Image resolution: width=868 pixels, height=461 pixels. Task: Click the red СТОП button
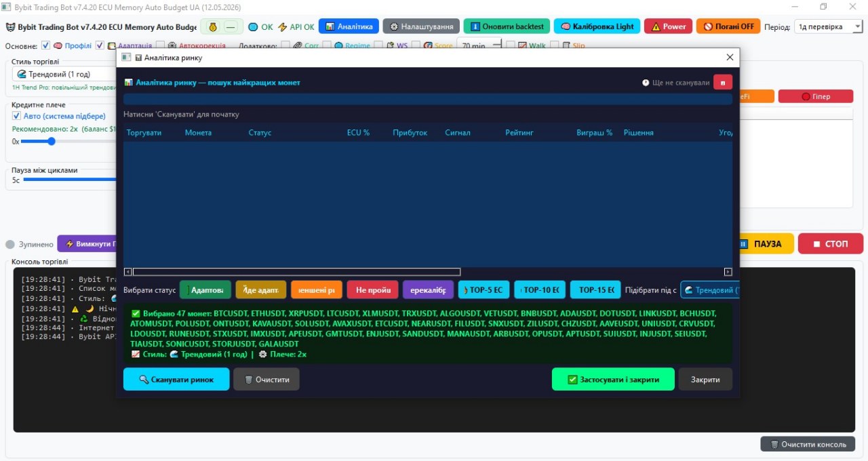click(831, 243)
